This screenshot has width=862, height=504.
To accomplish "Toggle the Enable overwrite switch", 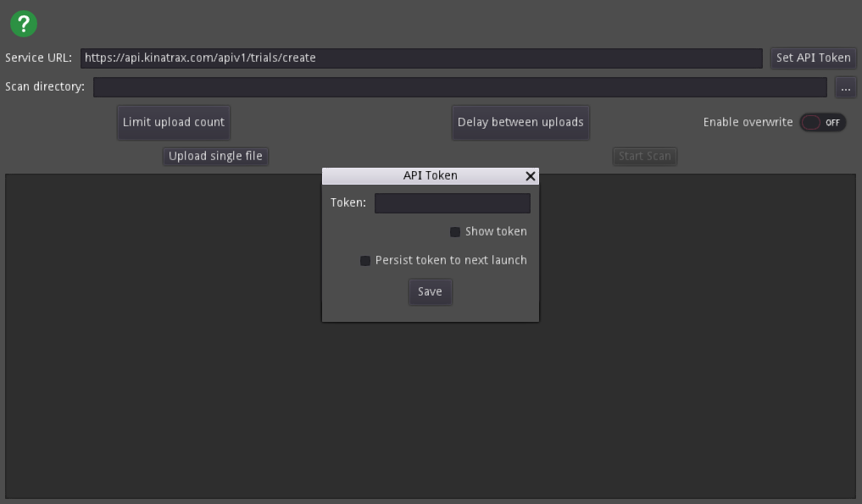I will [x=822, y=122].
